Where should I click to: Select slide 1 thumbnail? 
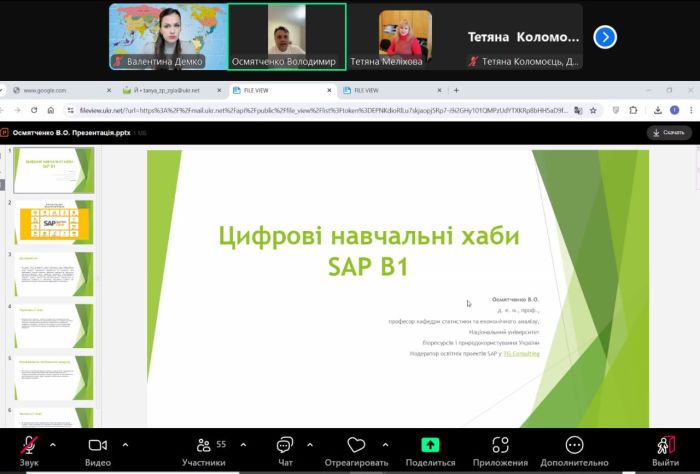click(x=54, y=170)
